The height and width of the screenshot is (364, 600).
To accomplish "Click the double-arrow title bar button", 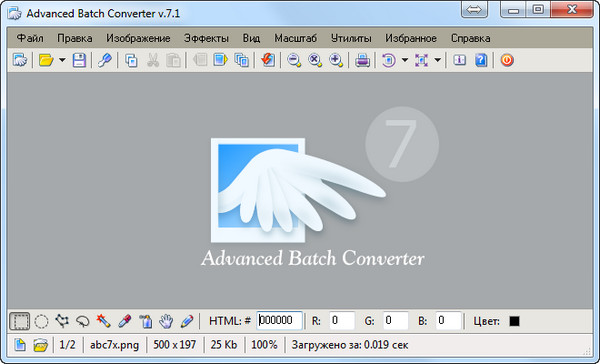I will (474, 10).
